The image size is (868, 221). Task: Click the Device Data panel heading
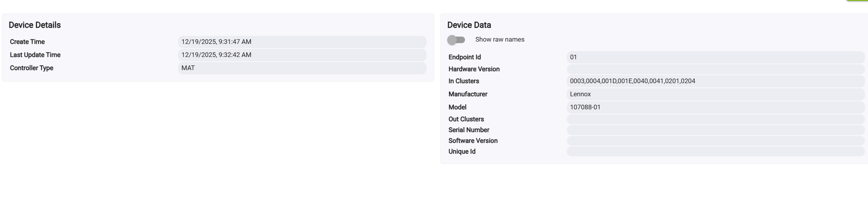click(469, 25)
